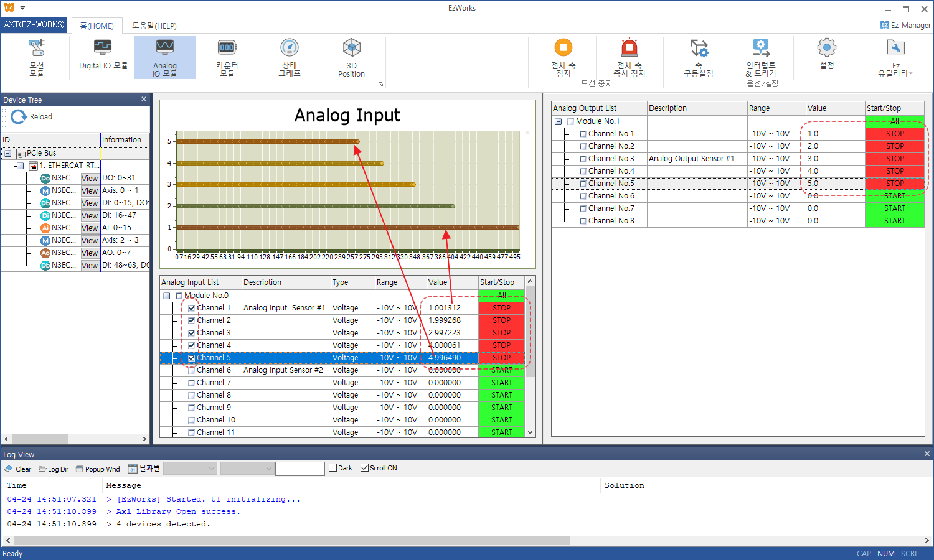The width and height of the screenshot is (934, 560).
Task: Open Ez-Manager at top right
Action: click(x=905, y=25)
